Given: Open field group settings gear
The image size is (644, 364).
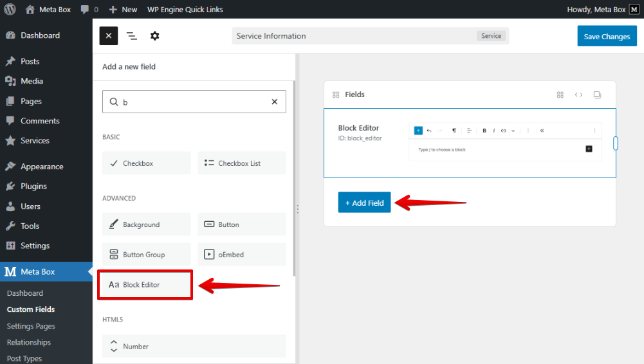Looking at the screenshot, I should click(x=154, y=36).
